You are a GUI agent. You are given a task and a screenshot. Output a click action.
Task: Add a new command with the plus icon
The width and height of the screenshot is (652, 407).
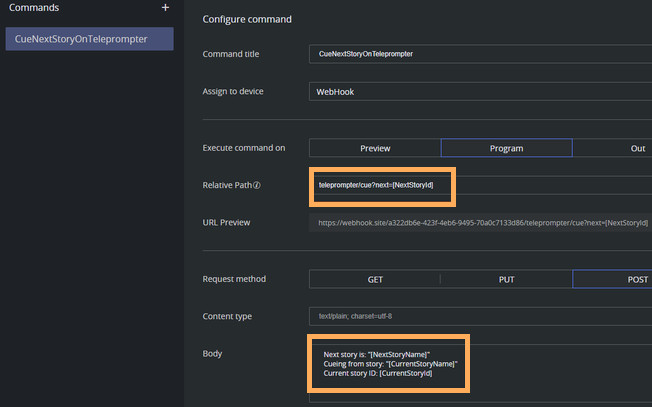[x=166, y=8]
